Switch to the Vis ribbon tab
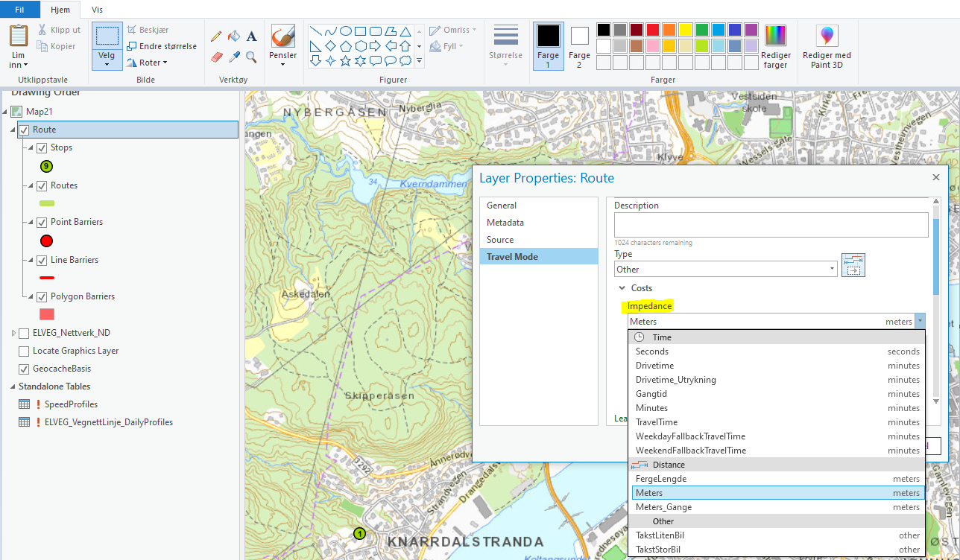This screenshot has height=560, width=960. [98, 10]
